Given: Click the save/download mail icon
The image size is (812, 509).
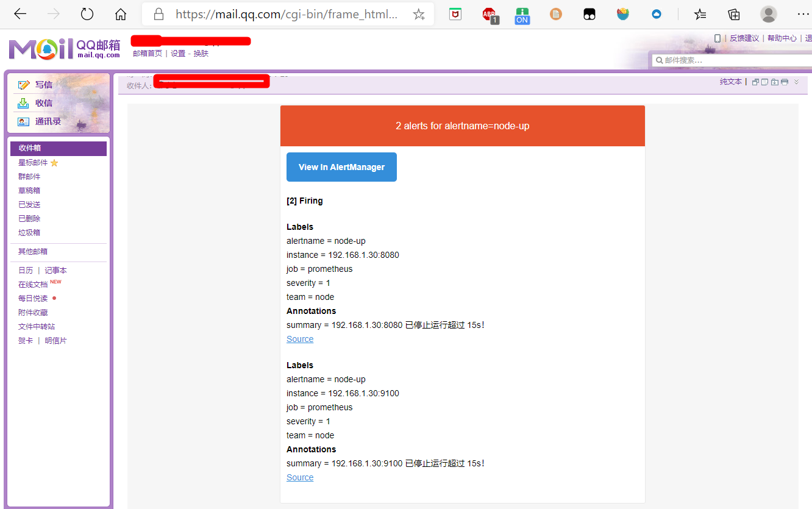Looking at the screenshot, I should tap(775, 82).
